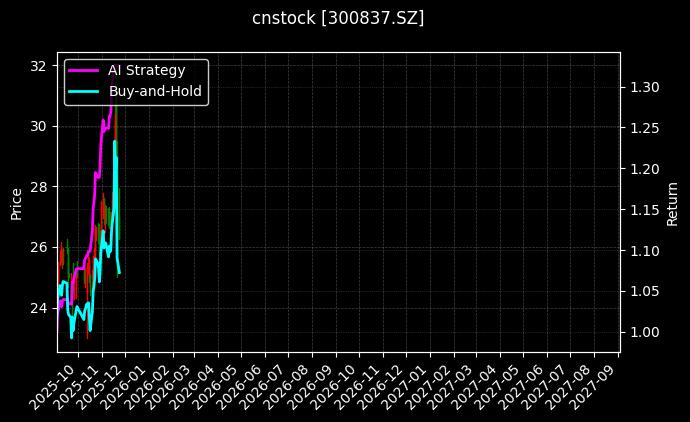Click the 24 price tick label
Viewport: 690px width, 422px height.
[x=38, y=308]
